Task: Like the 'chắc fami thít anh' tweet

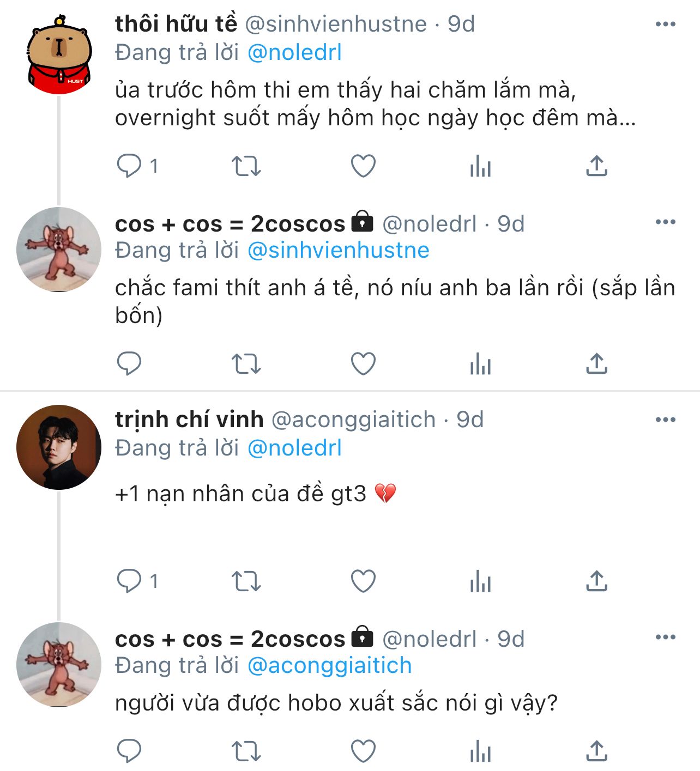Action: [363, 364]
